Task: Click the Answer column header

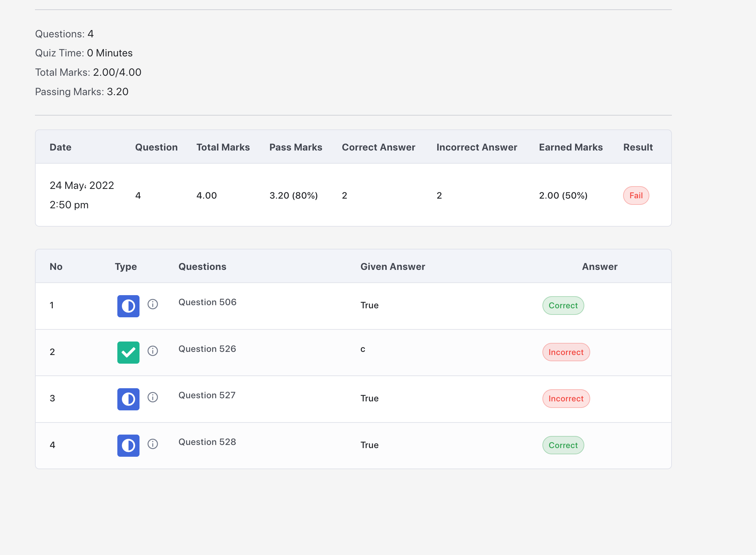Action: click(600, 266)
